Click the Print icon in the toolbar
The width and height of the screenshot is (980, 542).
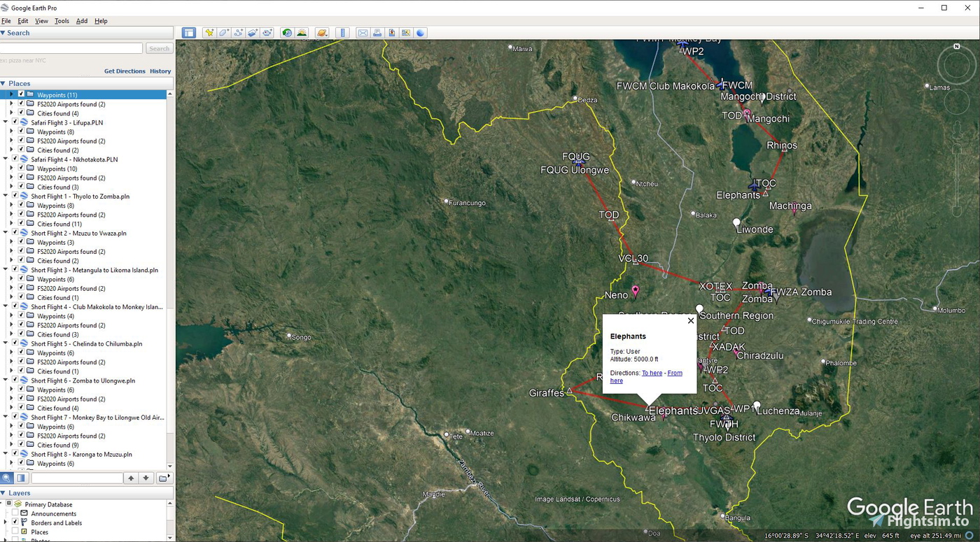pos(377,33)
